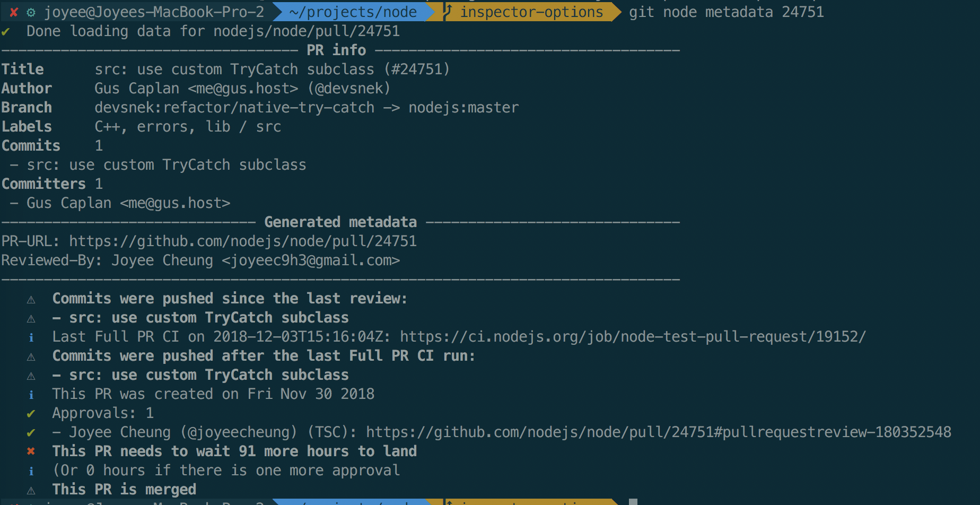Click the command text git node metadata 24751
Image resolution: width=980 pixels, height=505 pixels.
727,12
